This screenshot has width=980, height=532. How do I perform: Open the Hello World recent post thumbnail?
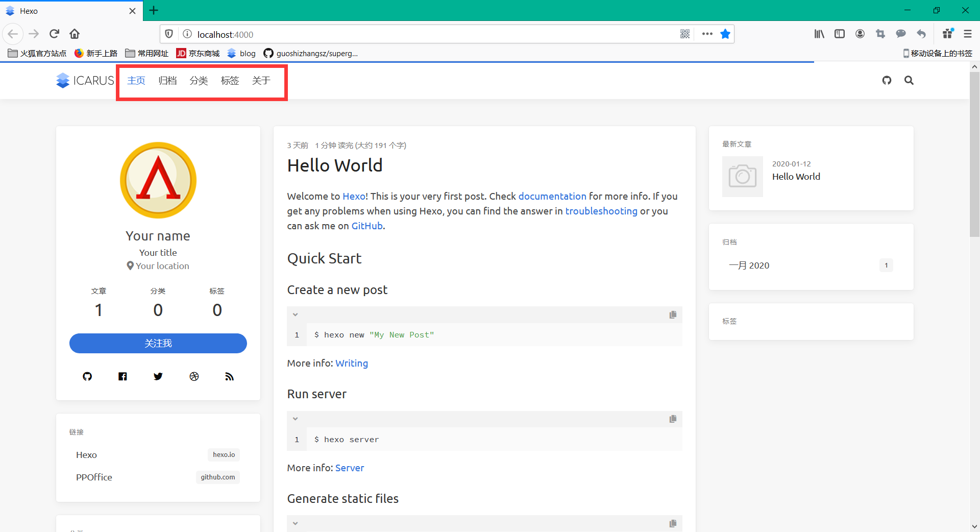click(742, 177)
